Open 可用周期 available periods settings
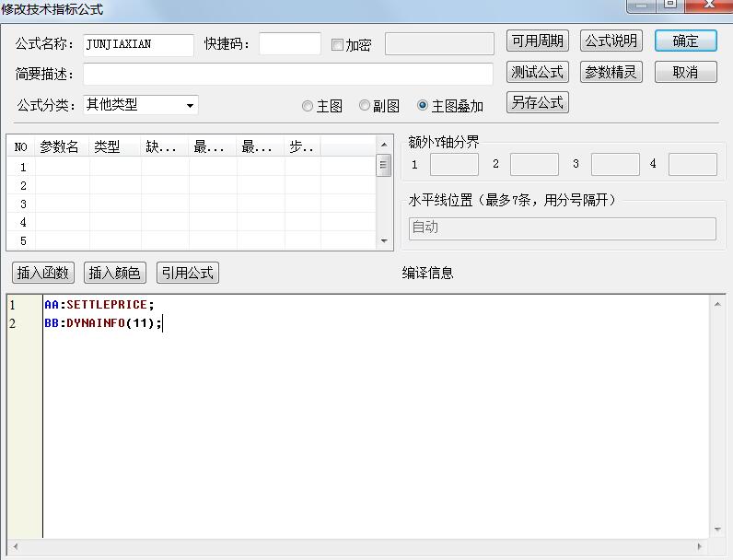Viewport: 733px width, 560px height. click(538, 41)
